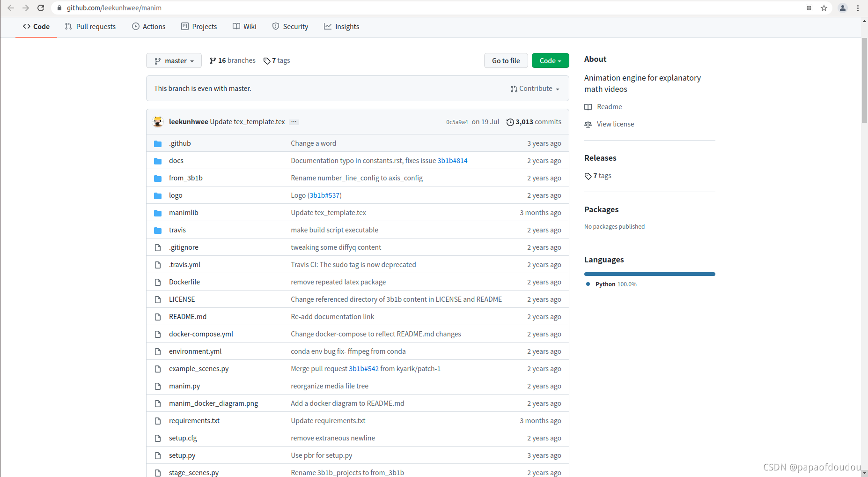Open the setup.cfg file
868x477 pixels.
tap(183, 438)
